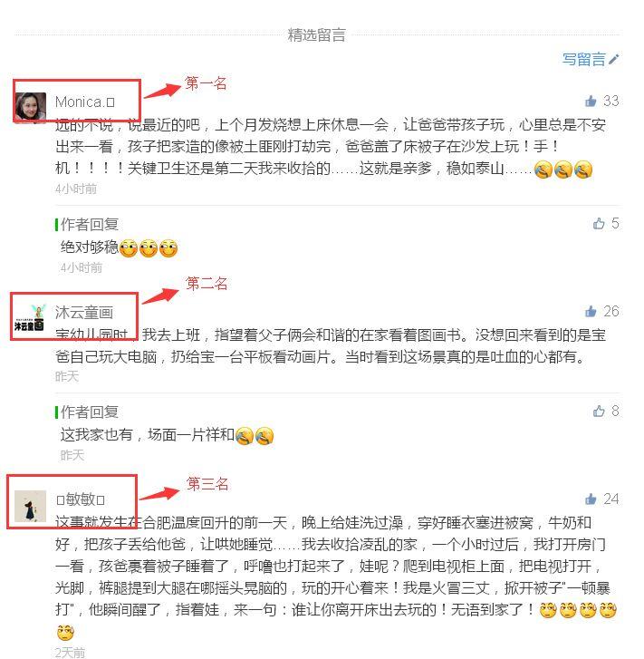Like 敏敏's comment showing 24 likes
The image size is (644, 659).
(591, 499)
